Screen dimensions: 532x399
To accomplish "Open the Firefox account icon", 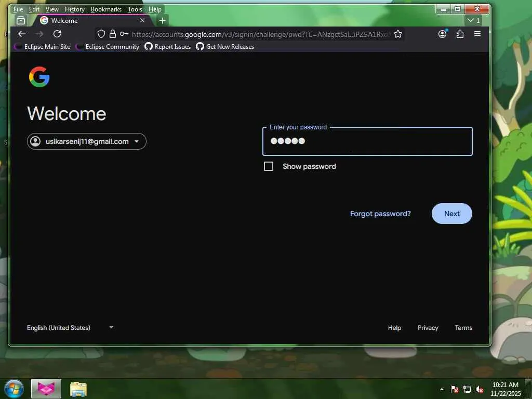I will (443, 34).
